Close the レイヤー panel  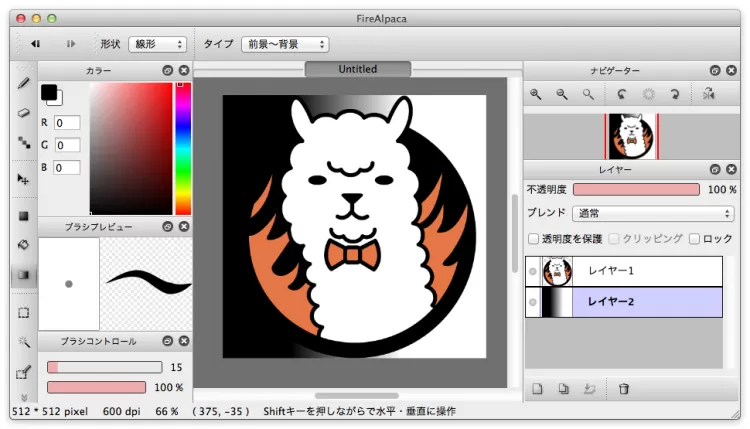(x=731, y=169)
